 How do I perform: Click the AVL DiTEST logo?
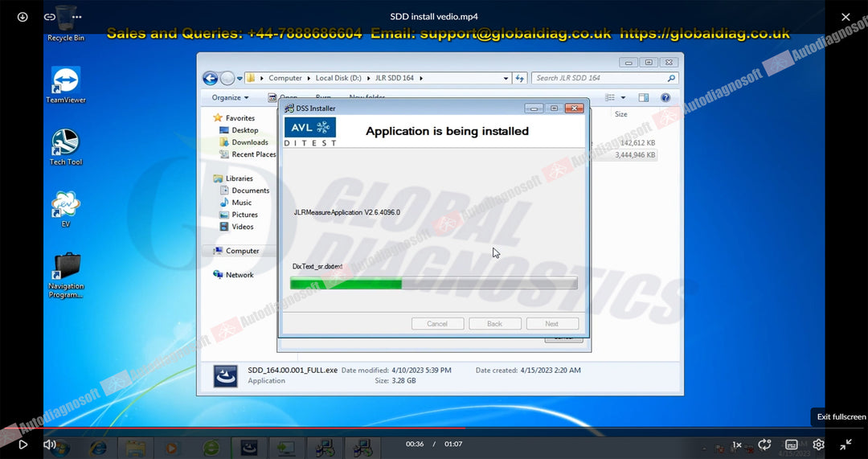310,132
